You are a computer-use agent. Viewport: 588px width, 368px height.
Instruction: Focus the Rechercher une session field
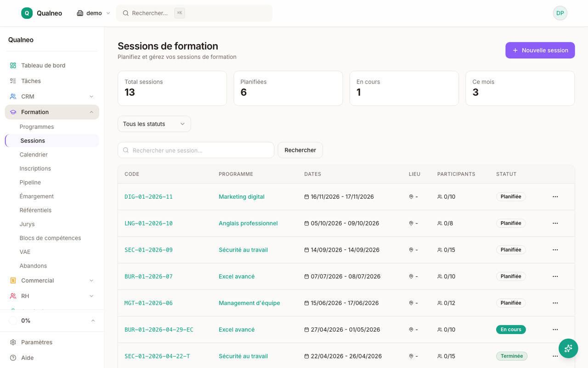click(x=196, y=150)
